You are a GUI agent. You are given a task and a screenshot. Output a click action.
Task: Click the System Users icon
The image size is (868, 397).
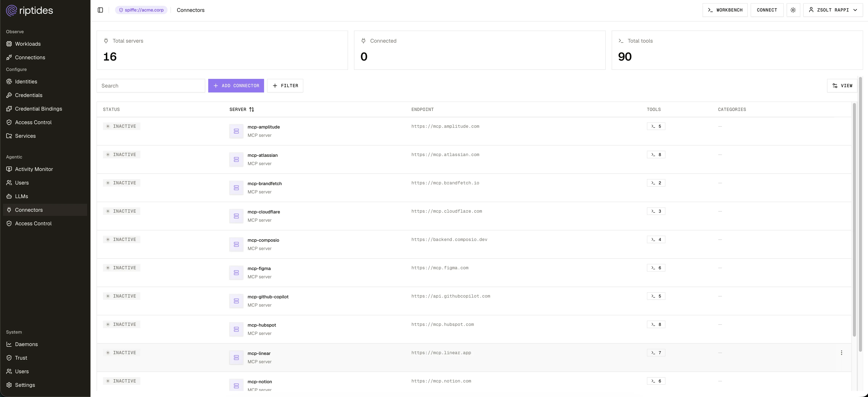point(9,371)
